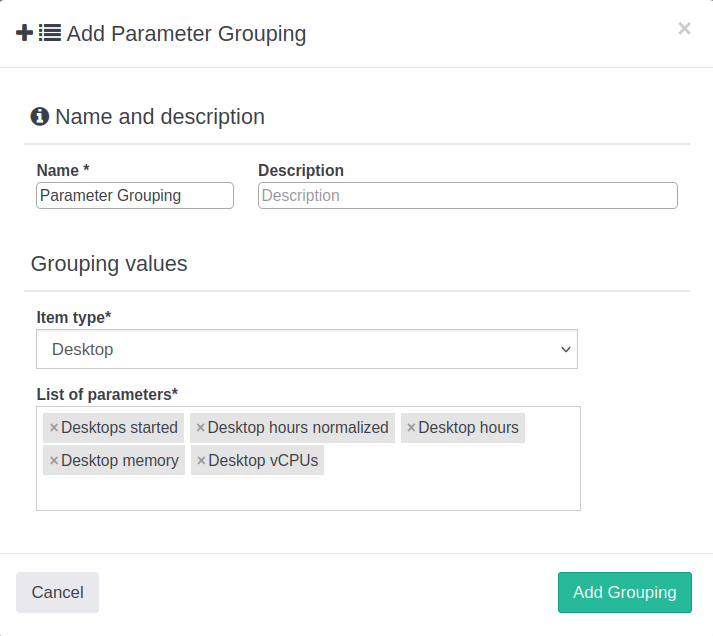The image size is (713, 636).
Task: Click the green Add Grouping button
Action: 624,592
